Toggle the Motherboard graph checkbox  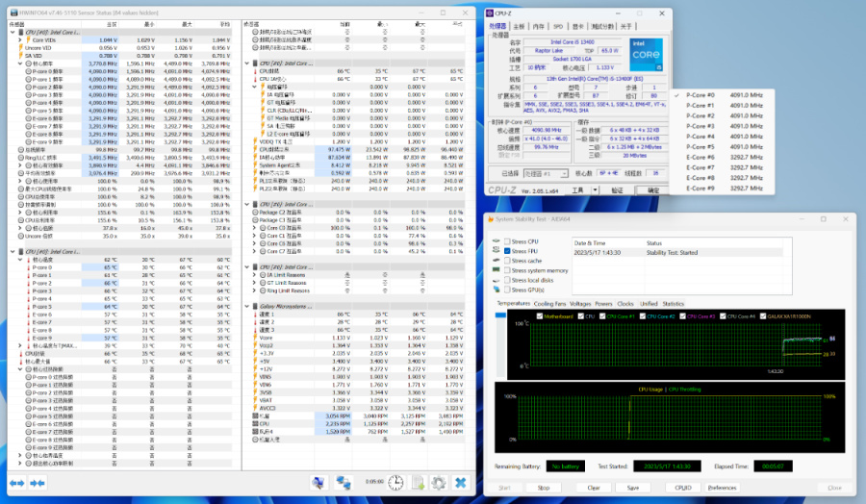coord(541,315)
